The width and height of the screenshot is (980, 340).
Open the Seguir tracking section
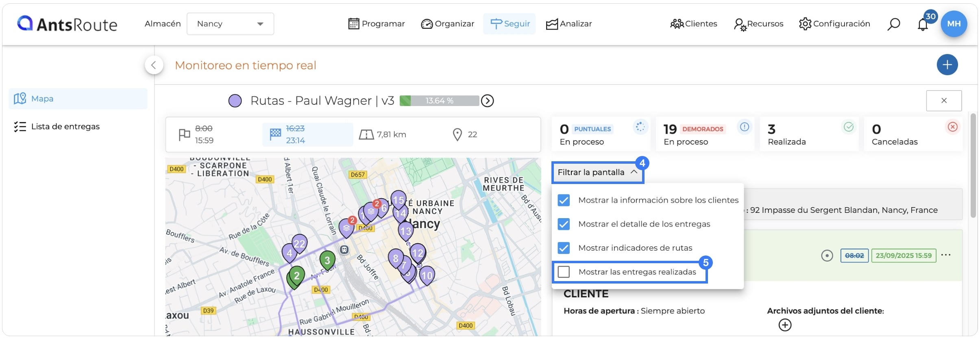pyautogui.click(x=510, y=24)
